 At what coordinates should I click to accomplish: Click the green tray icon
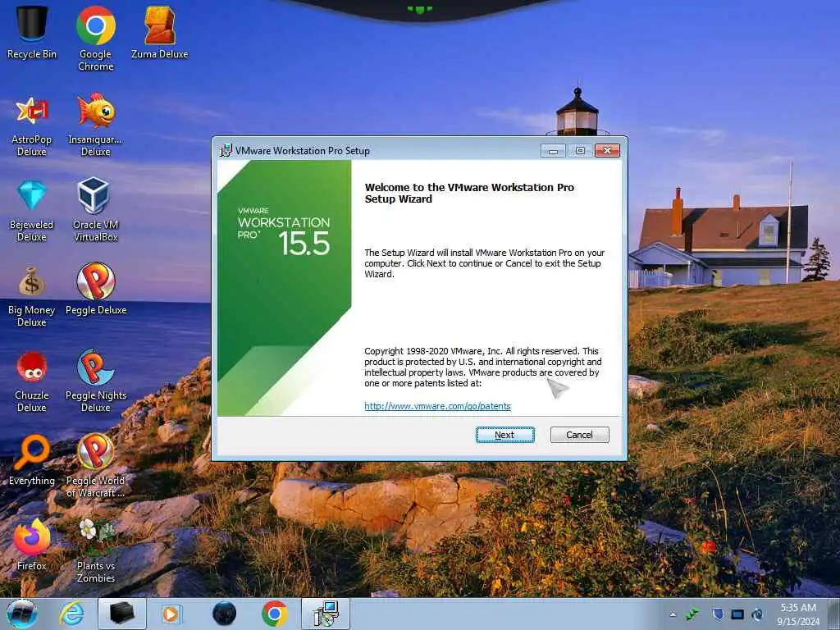click(x=692, y=614)
